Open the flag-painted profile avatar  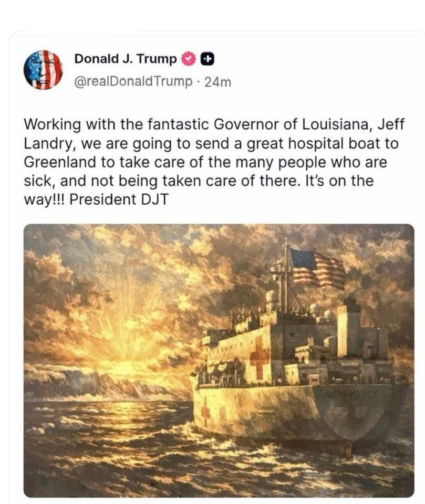click(43, 70)
